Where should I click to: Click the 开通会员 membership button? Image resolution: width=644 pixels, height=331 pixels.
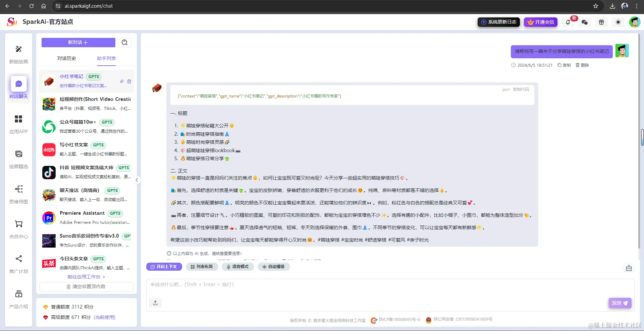(540, 22)
